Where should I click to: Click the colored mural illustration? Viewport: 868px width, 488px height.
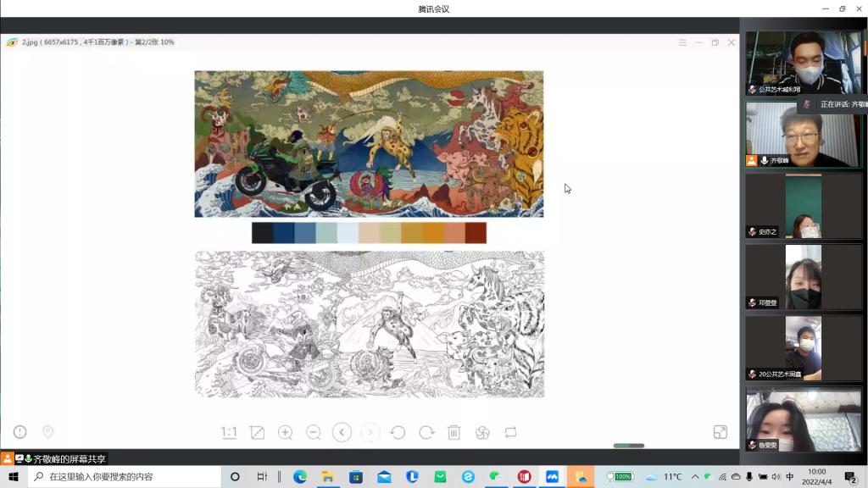tap(370, 144)
